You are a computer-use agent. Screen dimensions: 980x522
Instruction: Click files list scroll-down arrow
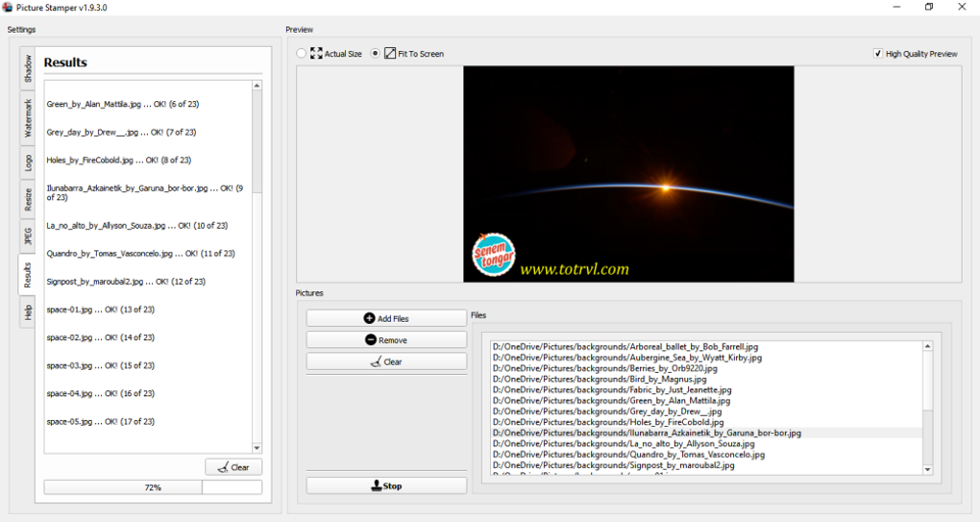[927, 469]
